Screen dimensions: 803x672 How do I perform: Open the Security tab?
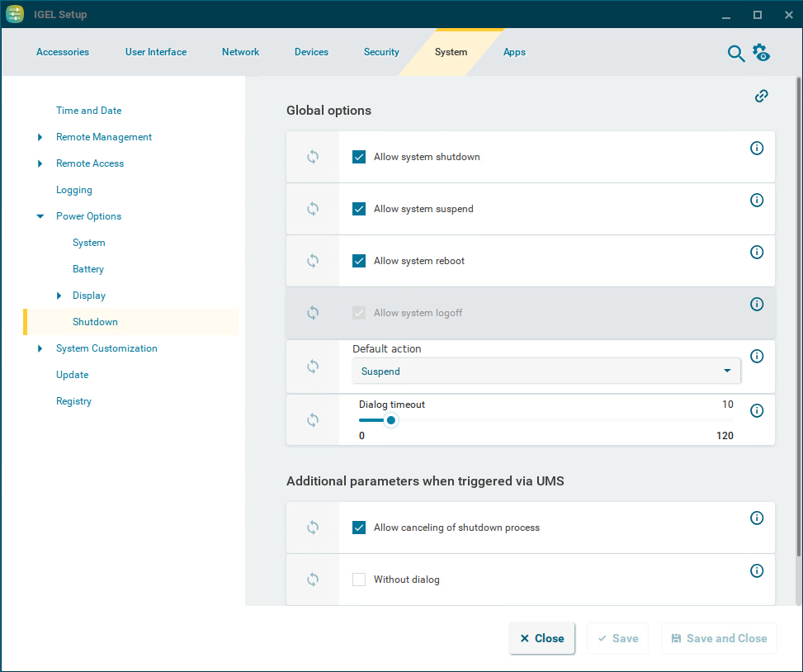pyautogui.click(x=381, y=52)
